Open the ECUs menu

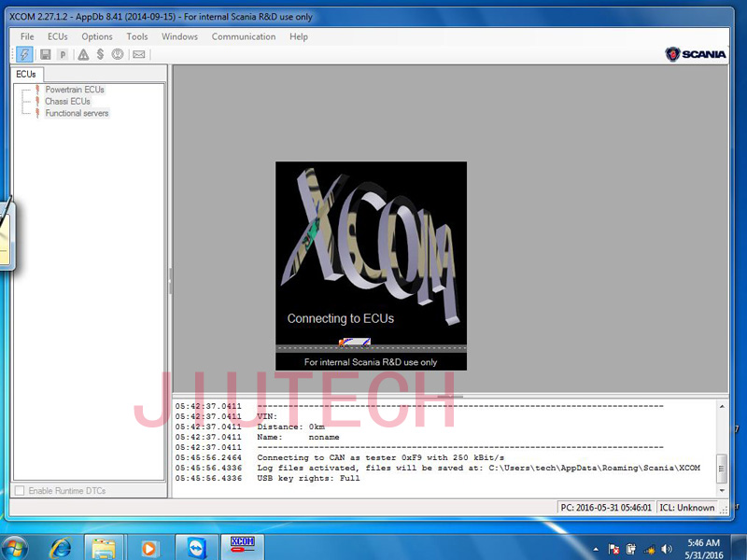58,36
